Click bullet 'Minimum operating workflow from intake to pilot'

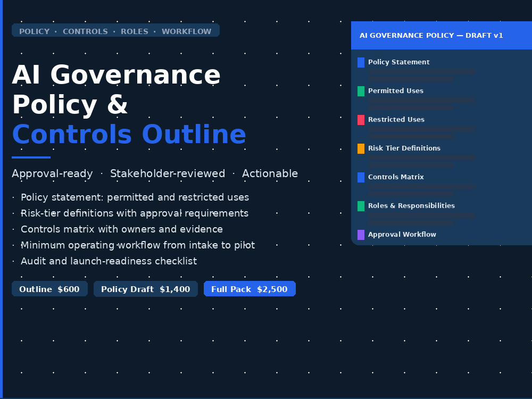138,245
